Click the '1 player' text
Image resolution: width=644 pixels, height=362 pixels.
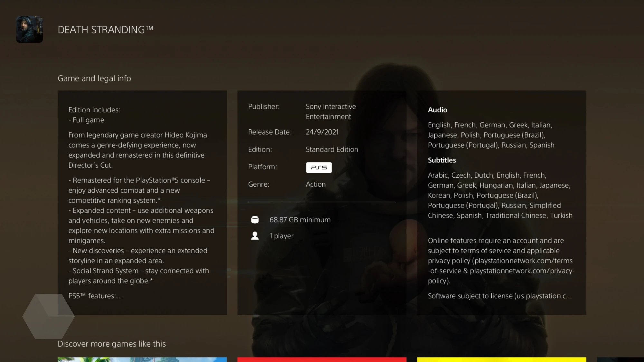281,236
